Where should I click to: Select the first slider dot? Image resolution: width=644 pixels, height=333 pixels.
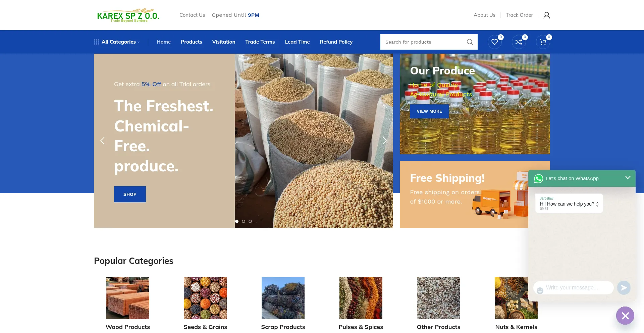pyautogui.click(x=237, y=221)
